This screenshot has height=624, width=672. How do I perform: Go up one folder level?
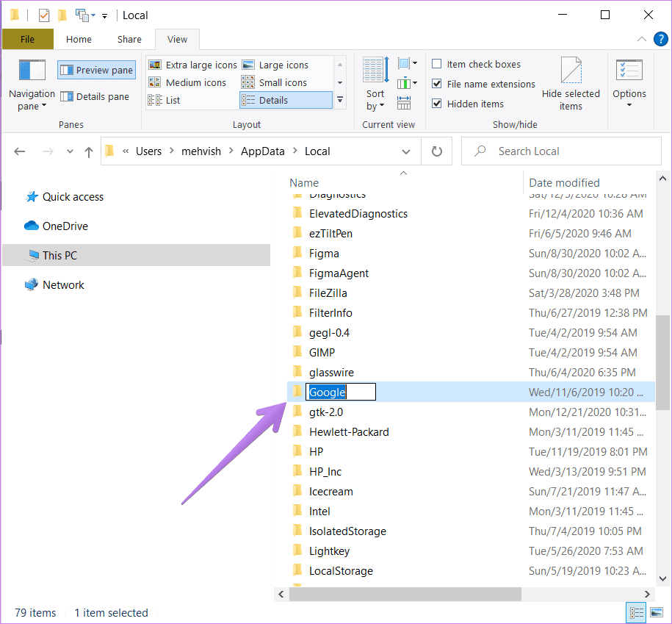(89, 151)
